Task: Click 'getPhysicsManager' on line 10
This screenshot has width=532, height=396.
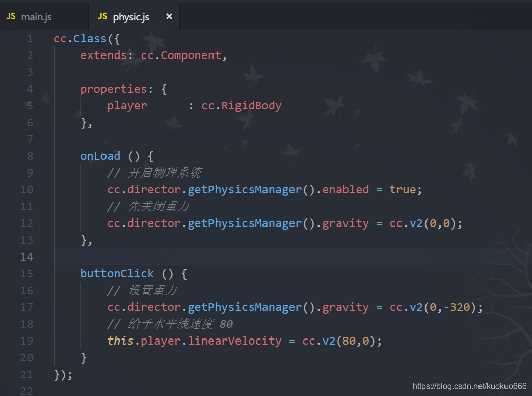Action: 245,190
